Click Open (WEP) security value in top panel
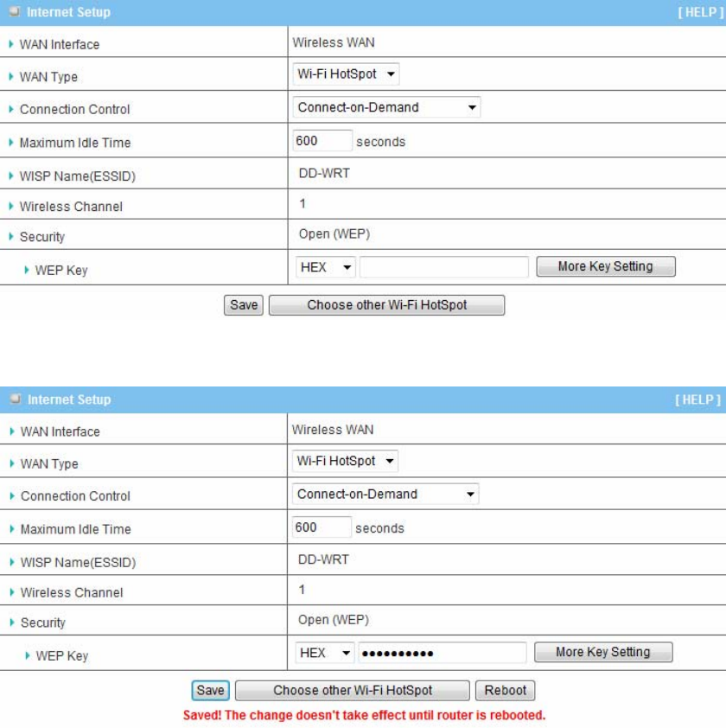This screenshot has height=728, width=726. click(334, 234)
